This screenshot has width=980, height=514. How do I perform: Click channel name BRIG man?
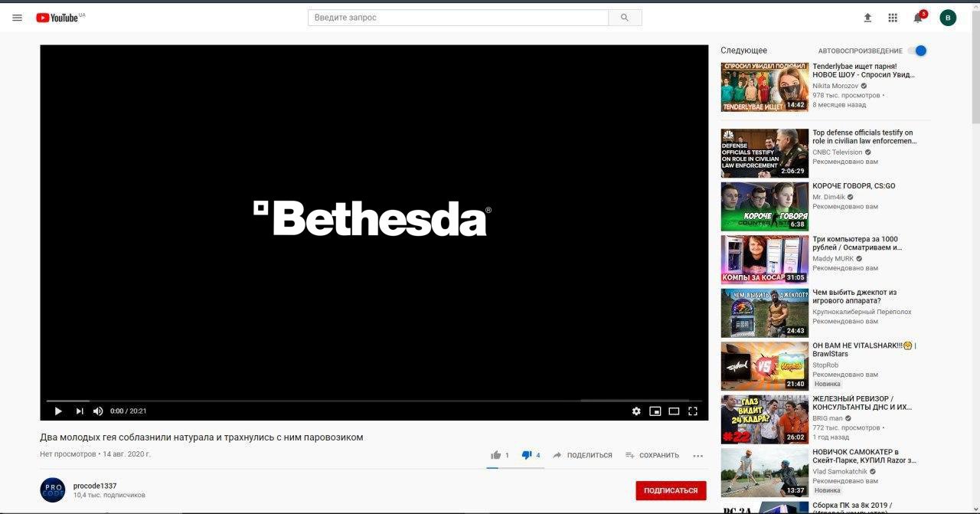point(828,419)
